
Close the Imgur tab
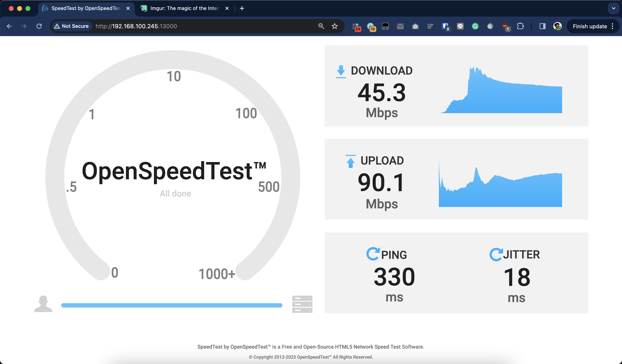pyautogui.click(x=227, y=8)
